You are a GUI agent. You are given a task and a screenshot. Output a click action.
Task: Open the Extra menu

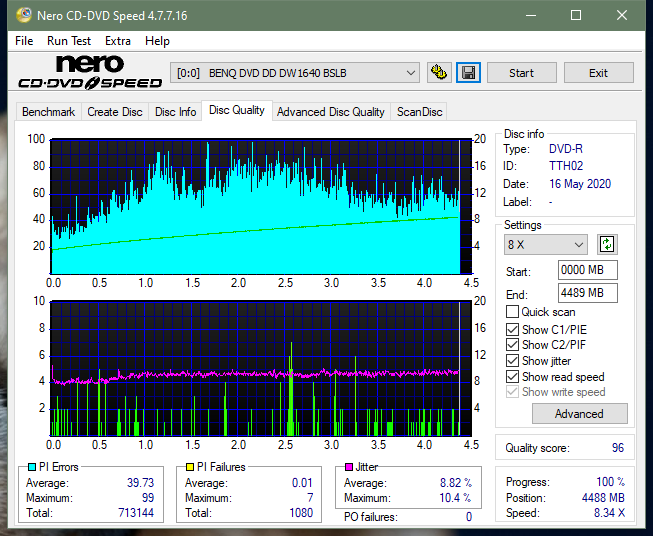[117, 41]
